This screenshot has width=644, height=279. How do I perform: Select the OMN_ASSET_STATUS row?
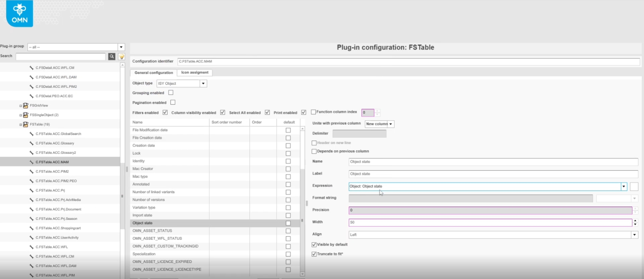click(152, 231)
